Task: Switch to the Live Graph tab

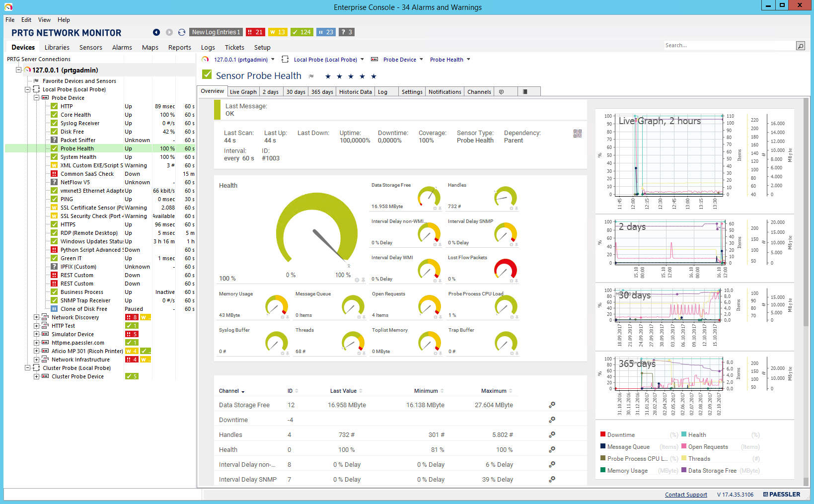Action: click(243, 92)
